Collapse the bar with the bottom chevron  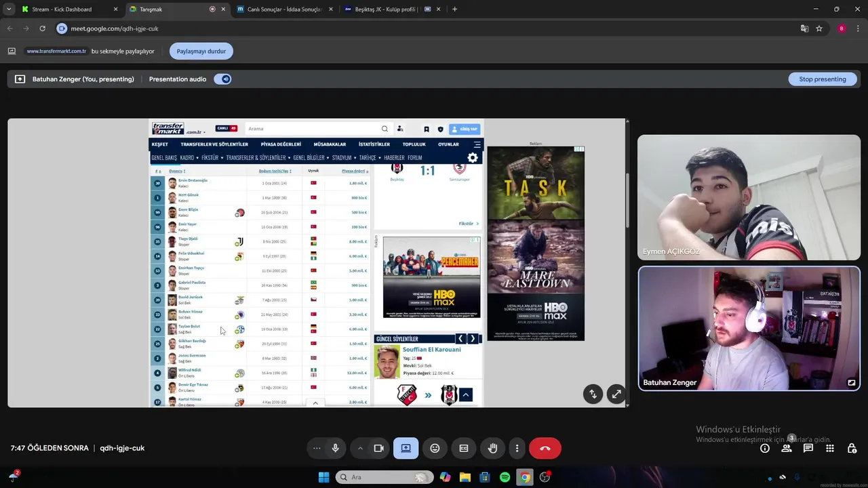click(x=315, y=403)
